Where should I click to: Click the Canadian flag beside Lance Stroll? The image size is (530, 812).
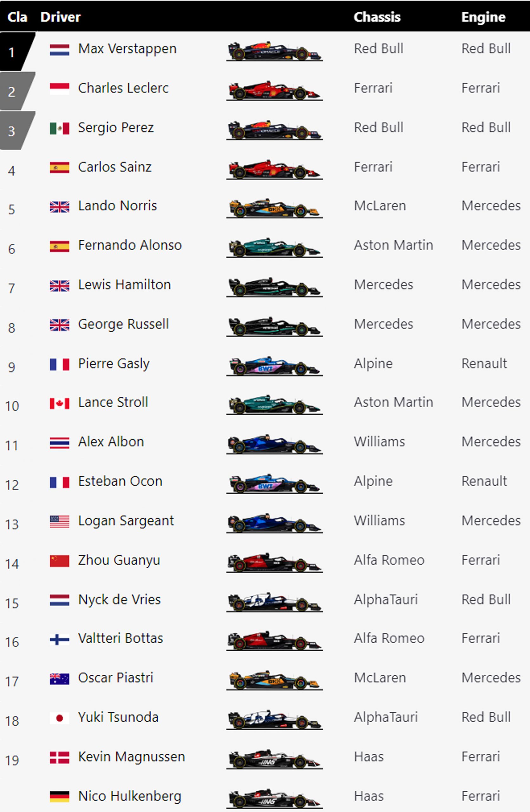59,403
